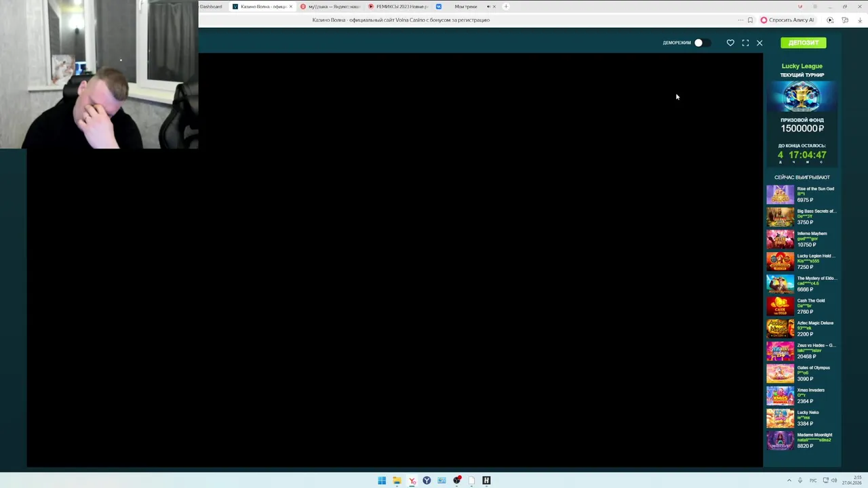Close the game with the X icon
The image size is (868, 488).
[x=759, y=43]
